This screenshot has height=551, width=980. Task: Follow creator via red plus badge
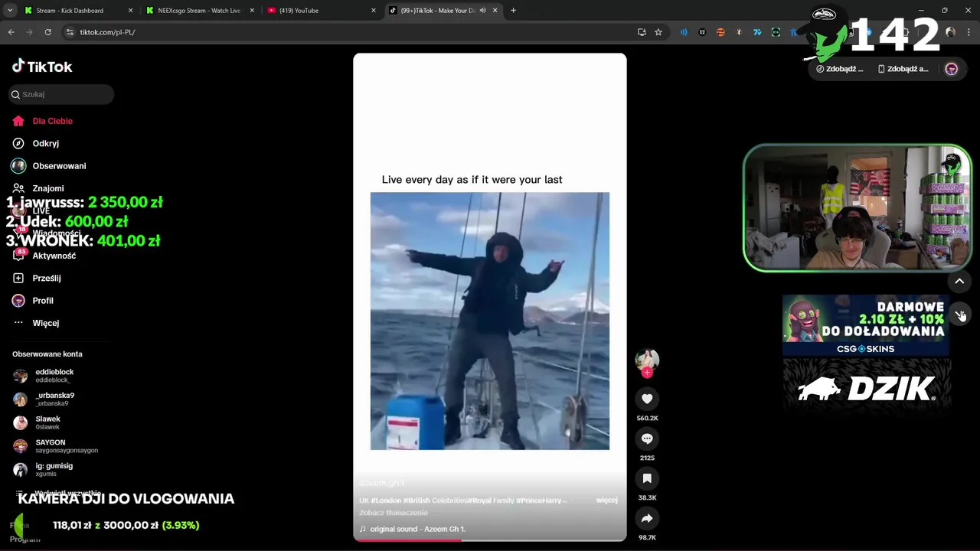click(647, 373)
